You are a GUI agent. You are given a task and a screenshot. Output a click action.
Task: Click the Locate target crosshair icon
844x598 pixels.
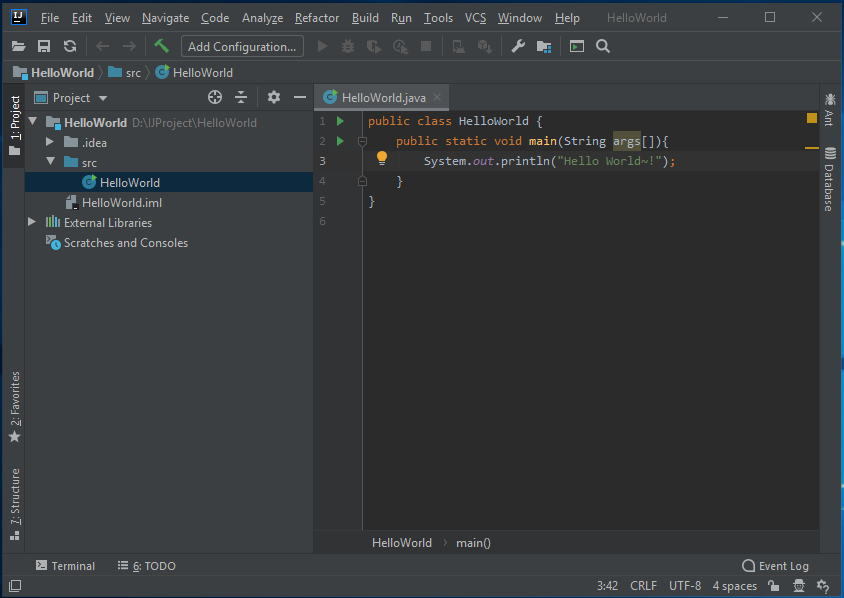[x=215, y=97]
